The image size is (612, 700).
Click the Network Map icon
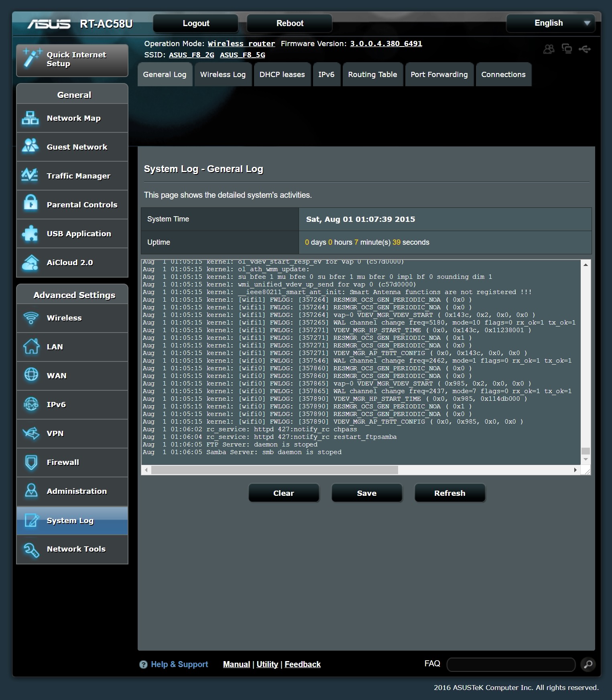click(x=30, y=118)
